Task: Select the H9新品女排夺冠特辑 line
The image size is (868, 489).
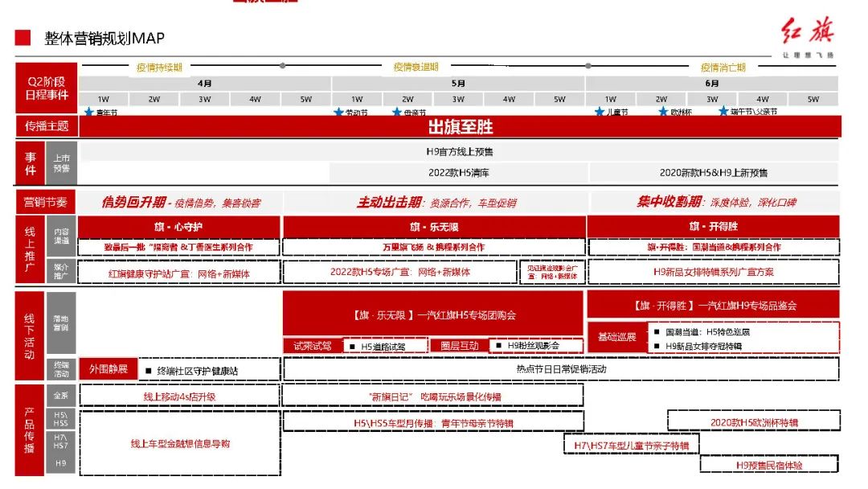Action: [703, 346]
